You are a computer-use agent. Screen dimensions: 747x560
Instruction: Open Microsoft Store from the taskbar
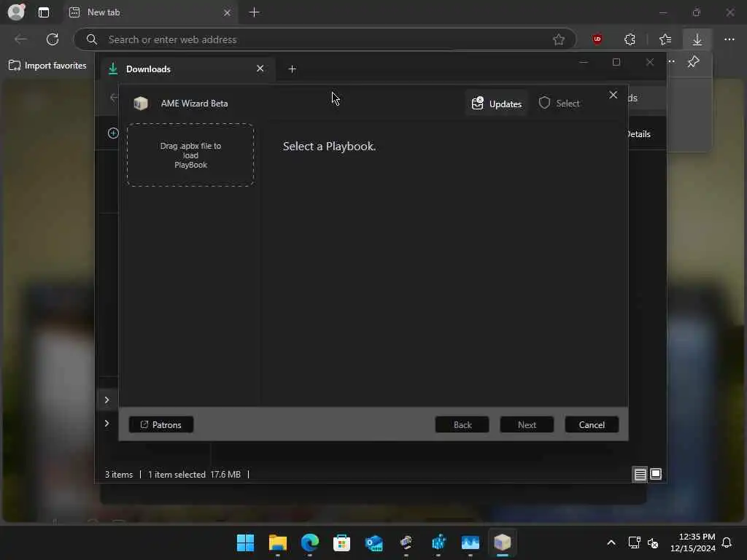341,542
